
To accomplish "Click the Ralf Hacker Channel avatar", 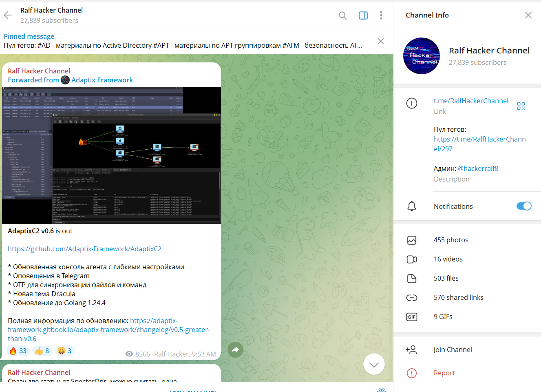I will pos(421,56).
